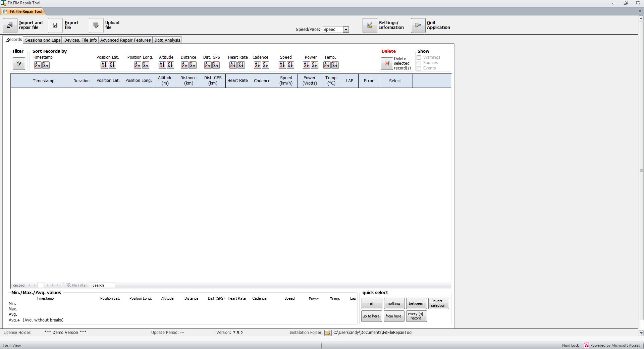Viewport: 644px width, 349px height.
Task: Sort by Speed descending (Z-A)
Action: click(x=290, y=65)
